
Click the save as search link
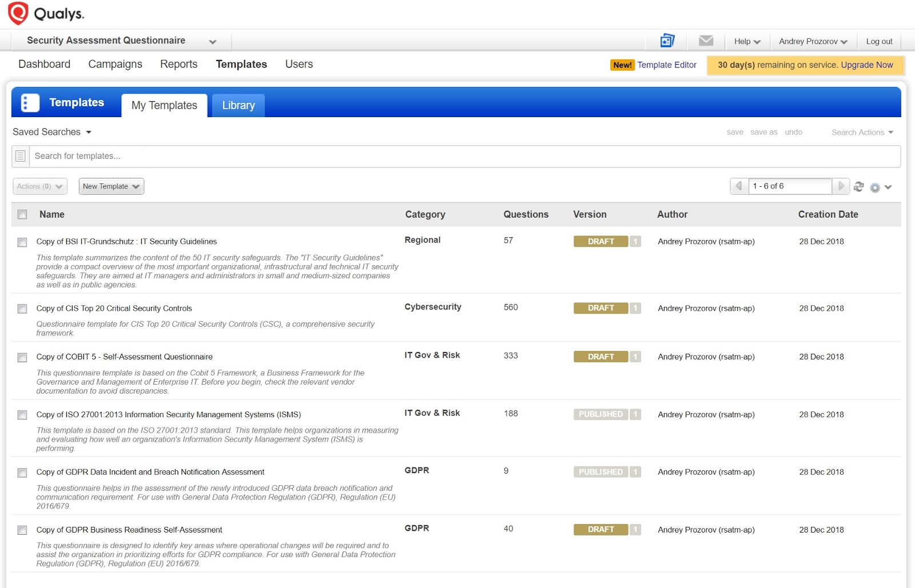[x=763, y=132]
